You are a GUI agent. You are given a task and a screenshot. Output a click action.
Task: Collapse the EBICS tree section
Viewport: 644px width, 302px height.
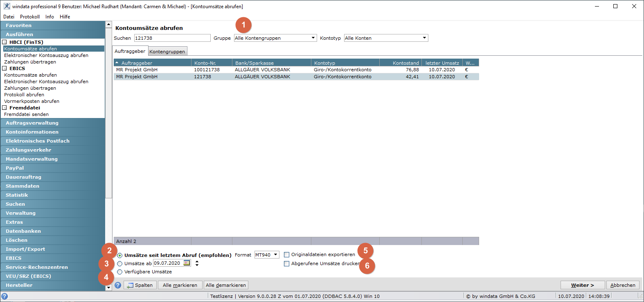(x=5, y=68)
